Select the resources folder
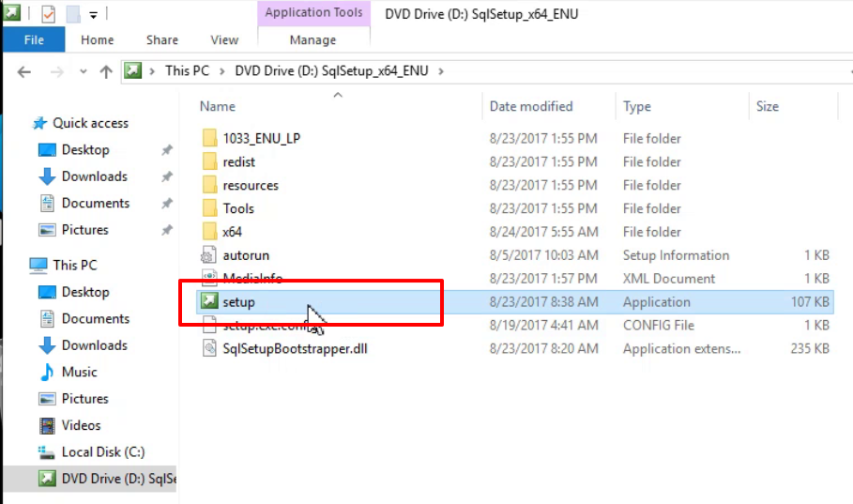 coord(251,185)
